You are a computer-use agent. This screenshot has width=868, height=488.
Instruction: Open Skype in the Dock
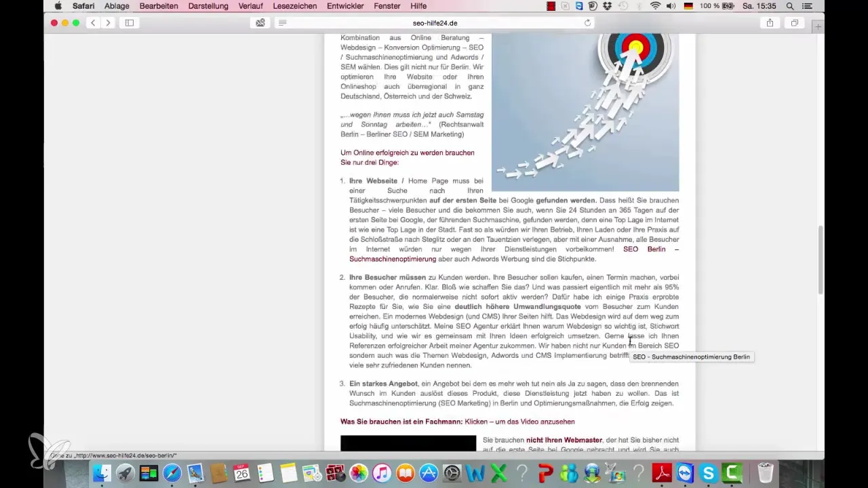coord(709,472)
